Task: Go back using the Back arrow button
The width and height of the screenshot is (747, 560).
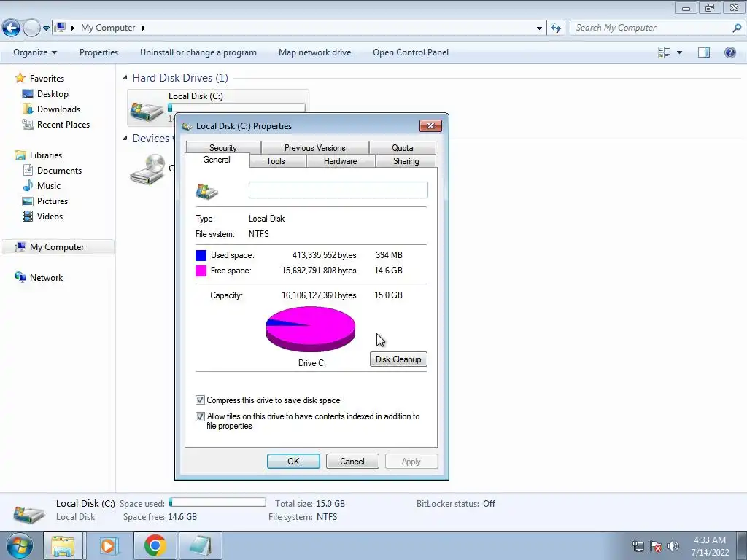Action: pyautogui.click(x=11, y=28)
